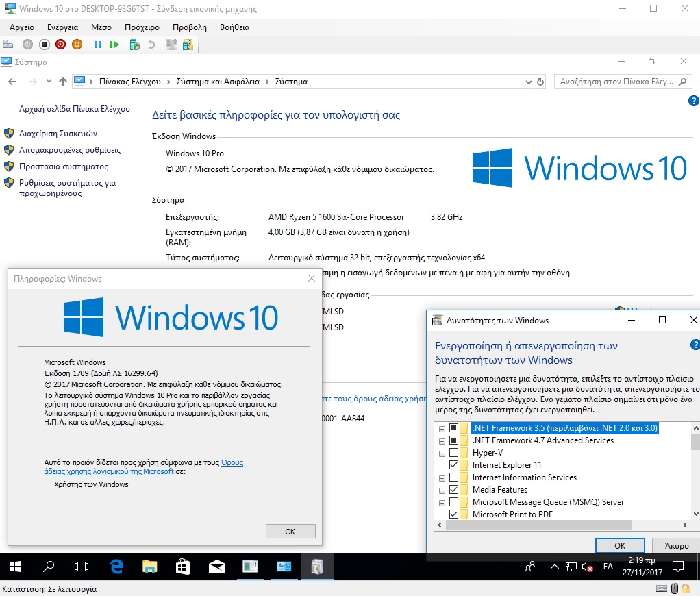
Task: Save VM state with orange icon
Action: coord(77,45)
